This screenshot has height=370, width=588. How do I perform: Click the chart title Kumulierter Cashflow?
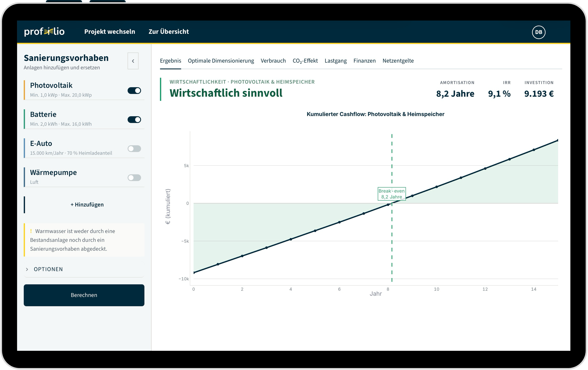(375, 114)
